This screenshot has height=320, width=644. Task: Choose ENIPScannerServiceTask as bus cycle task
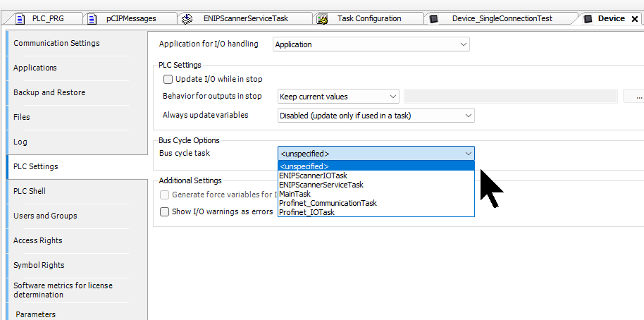tap(376, 185)
